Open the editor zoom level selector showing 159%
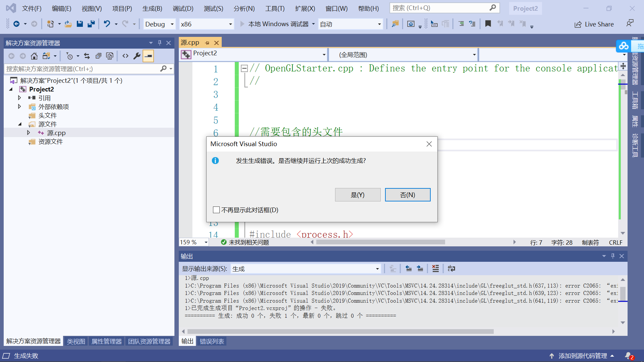Viewport: 644px width, 362px height. [194, 242]
